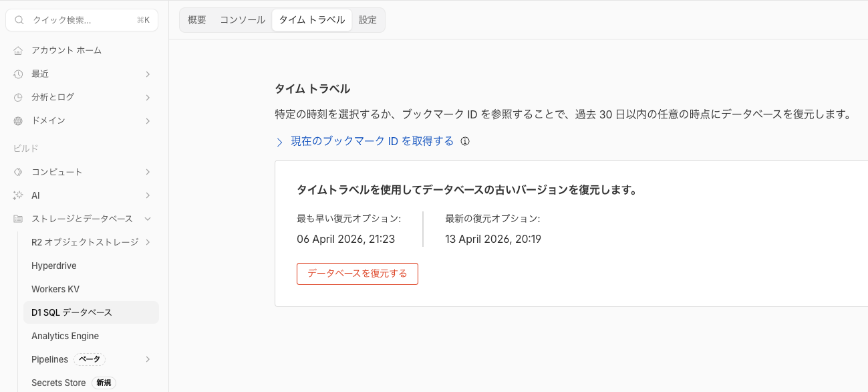
Task: Click the ドメイン globe icon
Action: pos(18,120)
